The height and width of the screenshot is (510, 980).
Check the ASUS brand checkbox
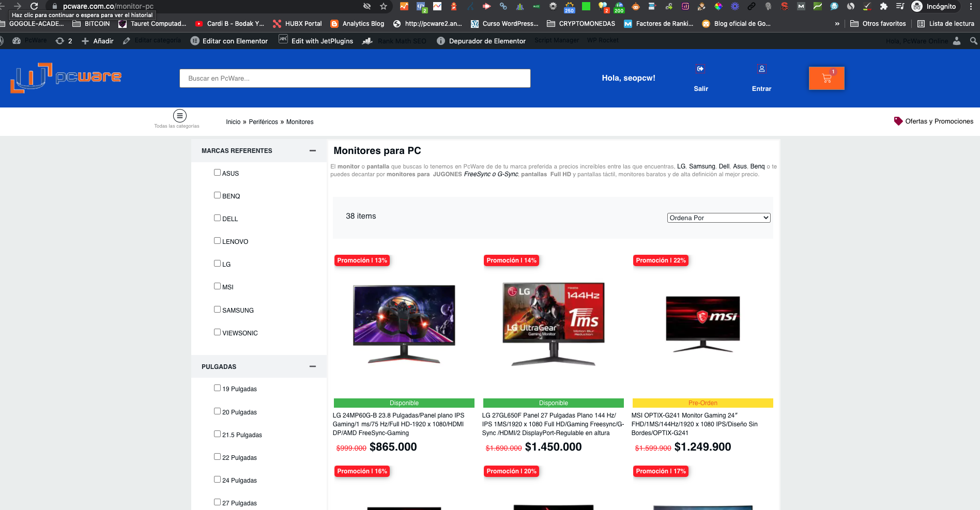(x=217, y=173)
